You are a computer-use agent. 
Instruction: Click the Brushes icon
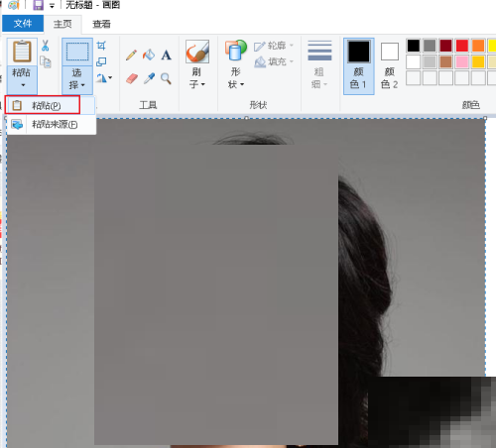(x=197, y=52)
